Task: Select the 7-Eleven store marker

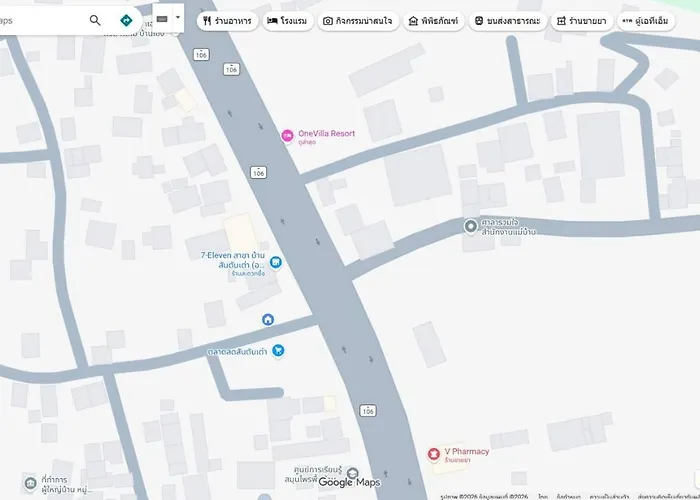Action: [x=276, y=262]
